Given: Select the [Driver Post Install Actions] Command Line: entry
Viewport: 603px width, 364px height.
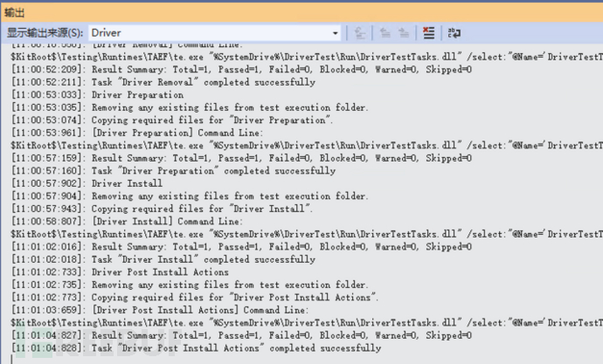Looking at the screenshot, I should (x=160, y=310).
